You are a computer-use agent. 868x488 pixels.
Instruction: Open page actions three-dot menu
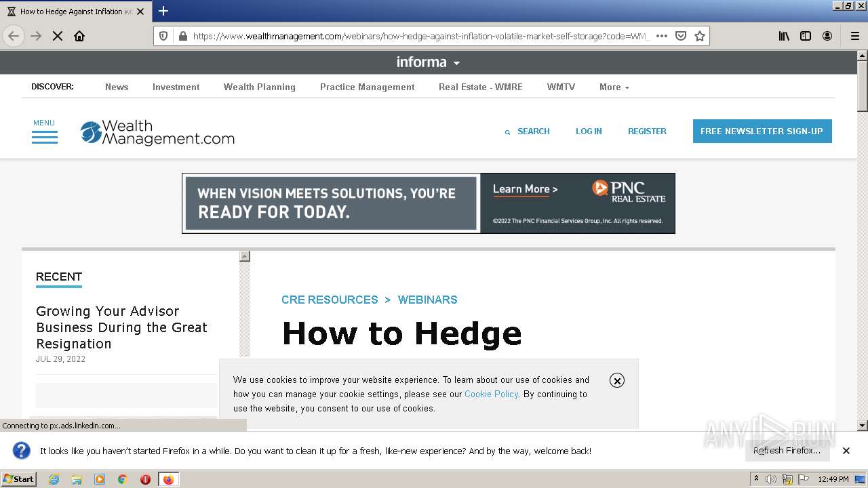[662, 36]
